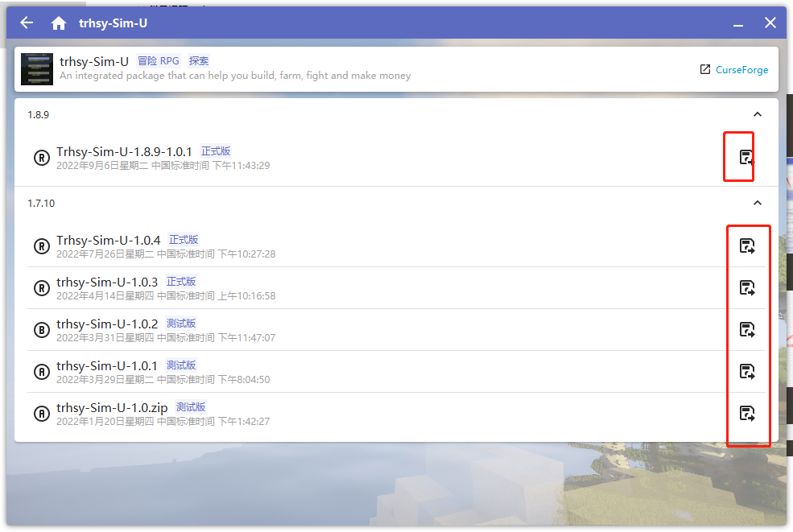Click release badge of Trhsy-Sim-U-1.8.9-1.0.1

42,158
